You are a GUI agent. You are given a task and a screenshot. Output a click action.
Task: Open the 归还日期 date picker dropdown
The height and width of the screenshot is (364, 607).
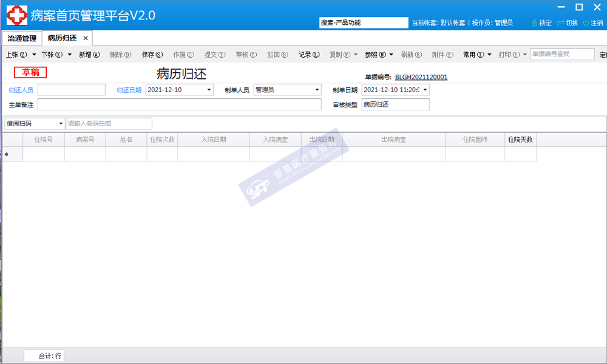[x=209, y=90]
